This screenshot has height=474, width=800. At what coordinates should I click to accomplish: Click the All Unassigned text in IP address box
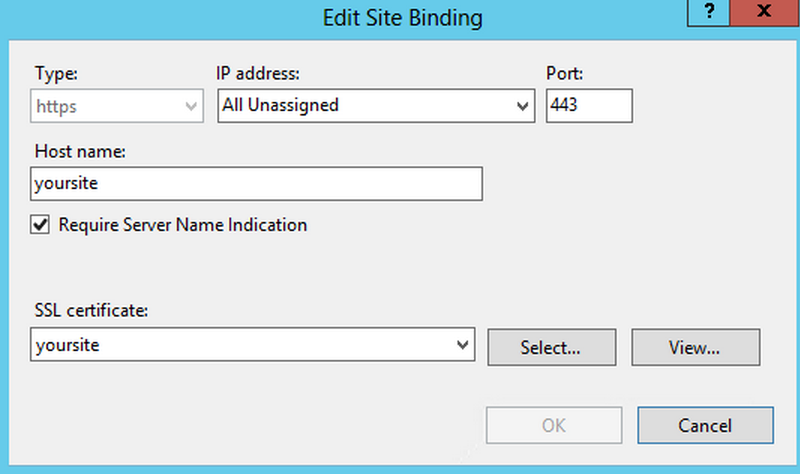pos(280,105)
